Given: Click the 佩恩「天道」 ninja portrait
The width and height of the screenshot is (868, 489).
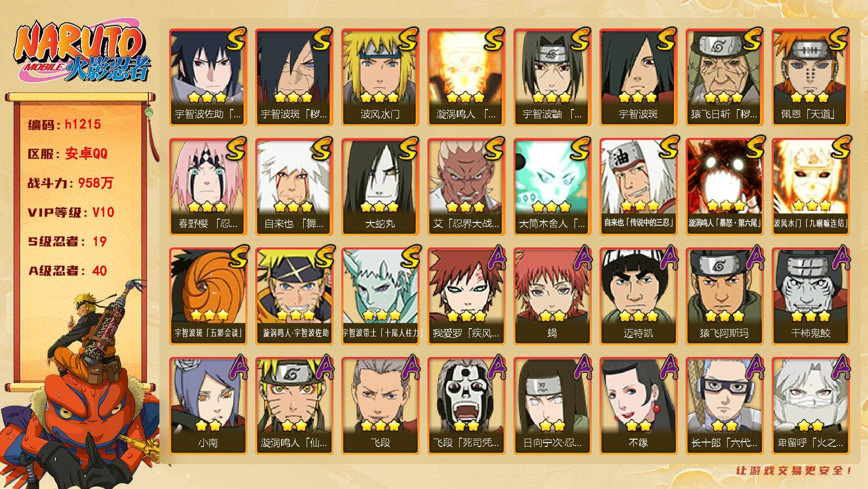Looking at the screenshot, I should pyautogui.click(x=810, y=77).
